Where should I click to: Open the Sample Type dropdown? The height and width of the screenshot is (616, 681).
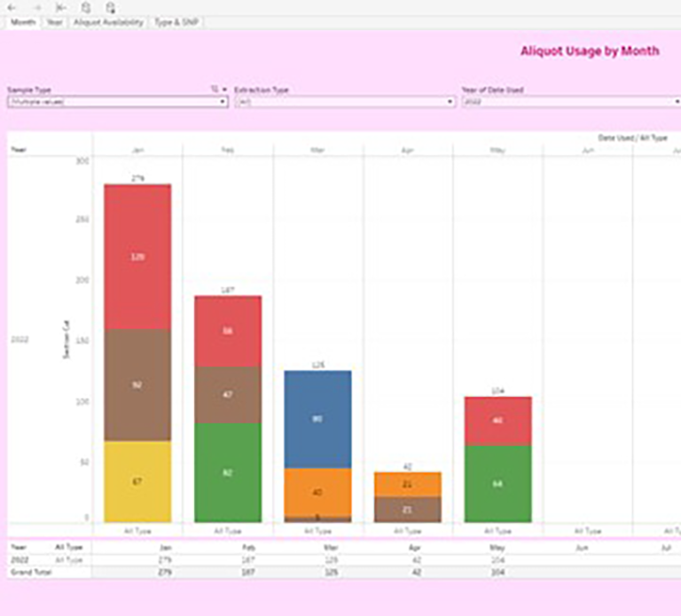point(117,102)
